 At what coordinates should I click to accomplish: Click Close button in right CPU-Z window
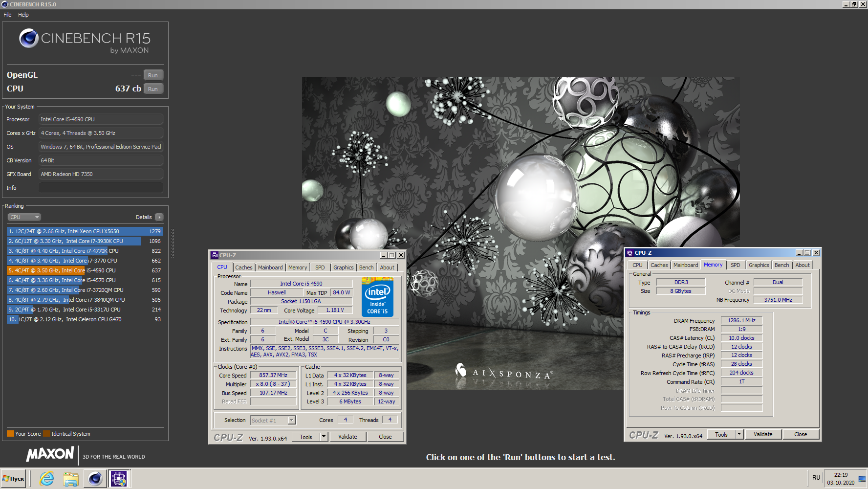[801, 434]
